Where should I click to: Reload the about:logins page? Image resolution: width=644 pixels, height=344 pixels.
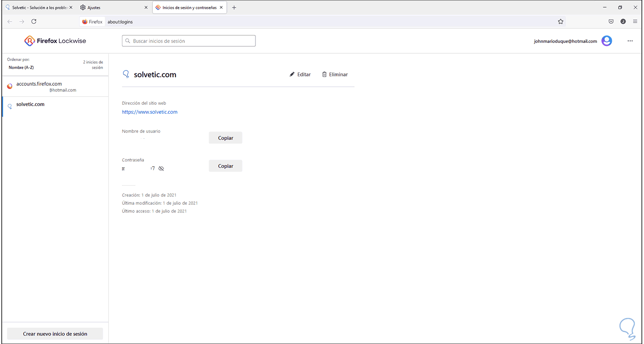tap(34, 21)
